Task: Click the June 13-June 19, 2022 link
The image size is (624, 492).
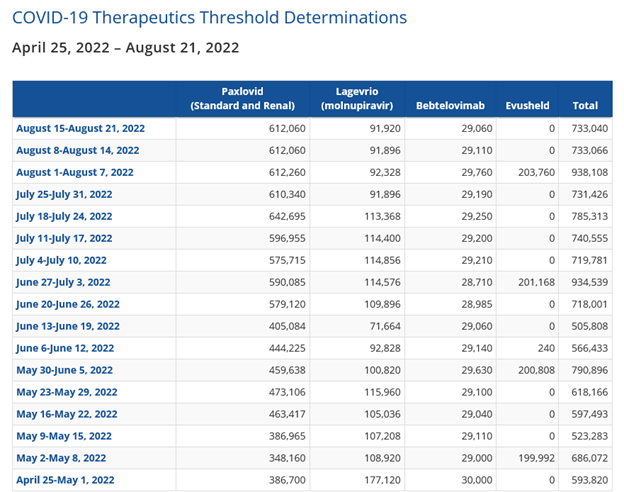Action: tap(68, 326)
